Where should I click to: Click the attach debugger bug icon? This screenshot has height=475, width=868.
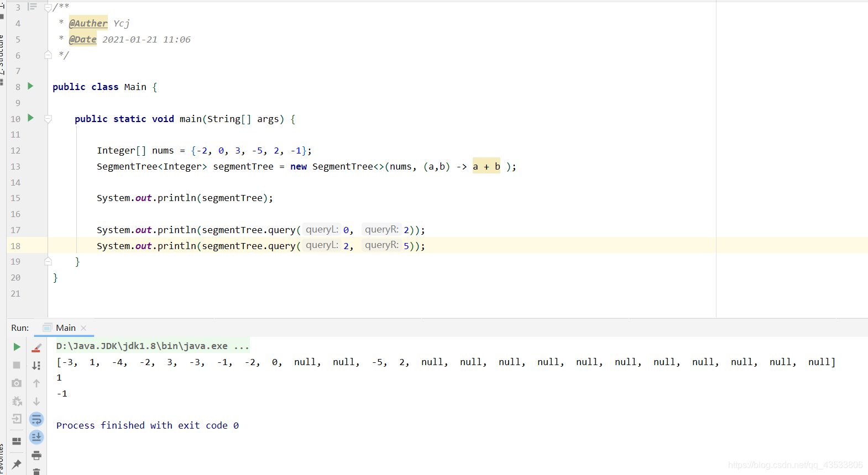pos(17,401)
